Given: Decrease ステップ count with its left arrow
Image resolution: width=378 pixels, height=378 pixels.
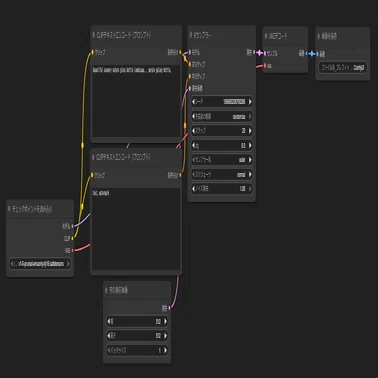Looking at the screenshot, I should click(x=194, y=131).
